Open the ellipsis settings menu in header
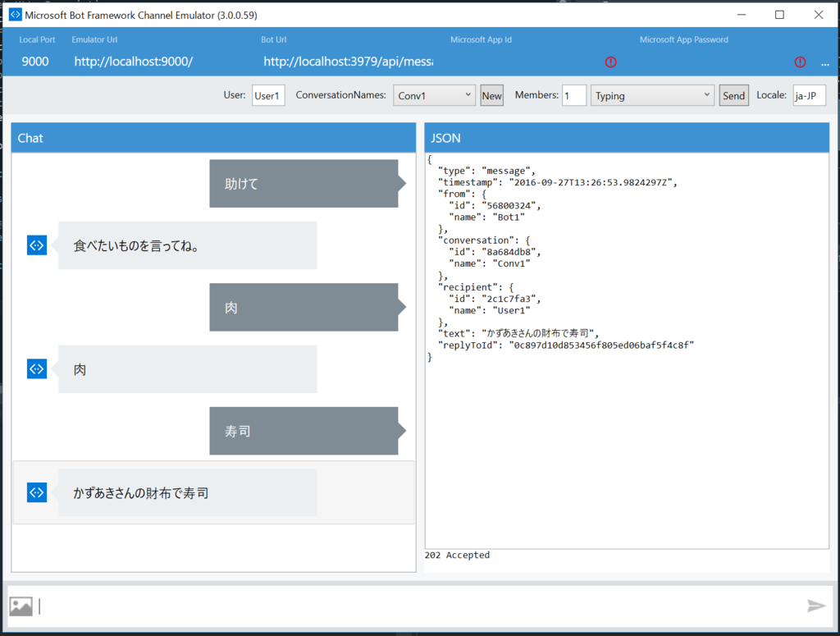Viewport: 840px width, 636px height. 824,63
